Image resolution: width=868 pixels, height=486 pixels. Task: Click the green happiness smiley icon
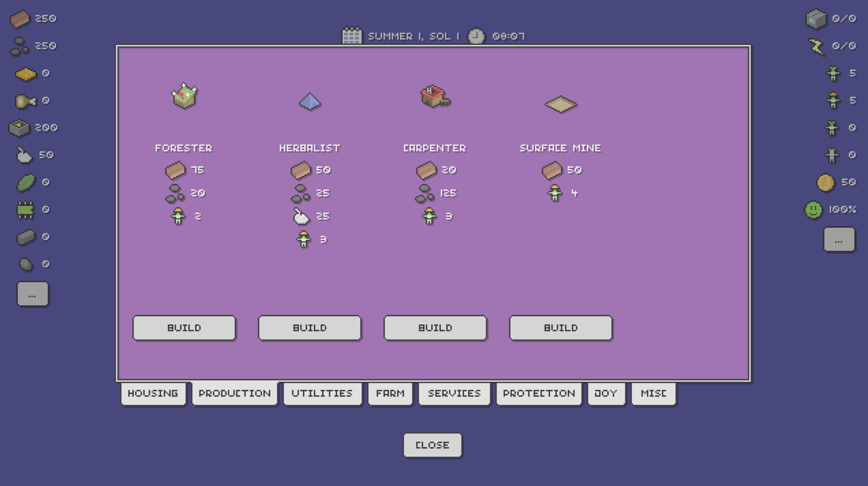tap(813, 210)
